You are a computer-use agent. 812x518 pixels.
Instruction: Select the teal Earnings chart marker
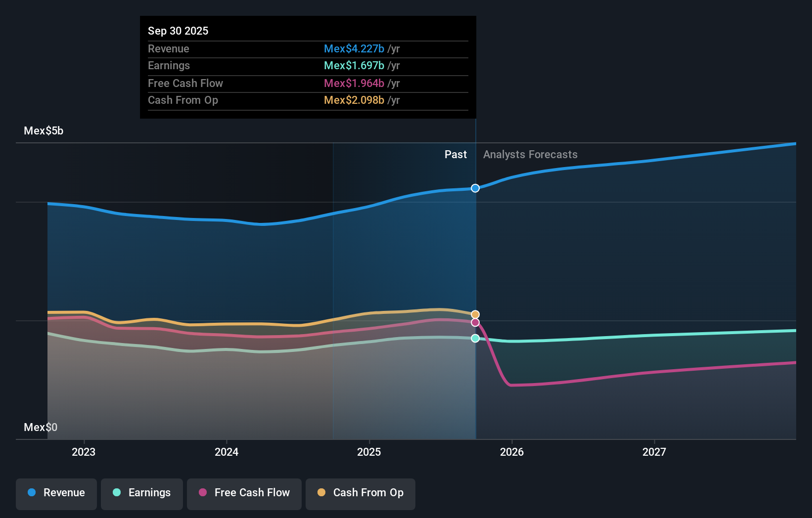[x=475, y=338]
